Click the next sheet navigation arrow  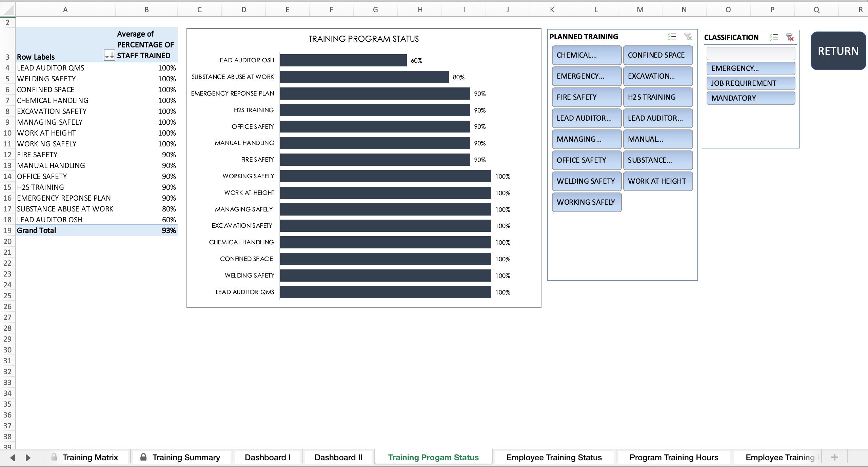pyautogui.click(x=28, y=457)
